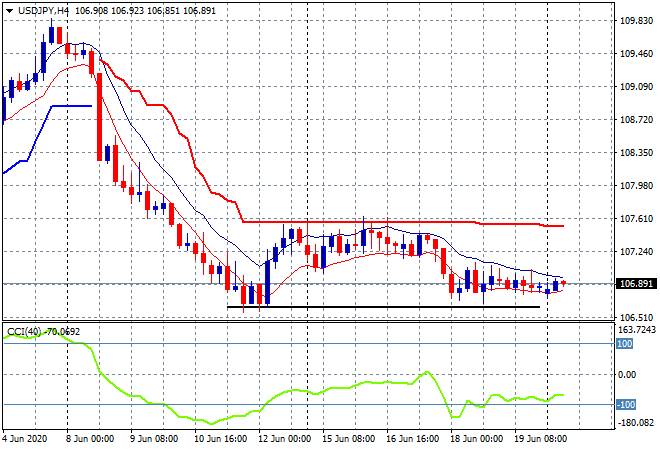The height and width of the screenshot is (450, 660).
Task: Select the USDJPY,H4 chart title text
Action: [43, 11]
